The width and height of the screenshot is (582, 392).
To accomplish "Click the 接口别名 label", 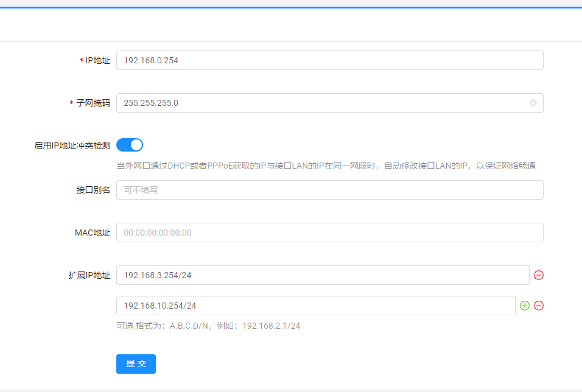I will [x=93, y=190].
